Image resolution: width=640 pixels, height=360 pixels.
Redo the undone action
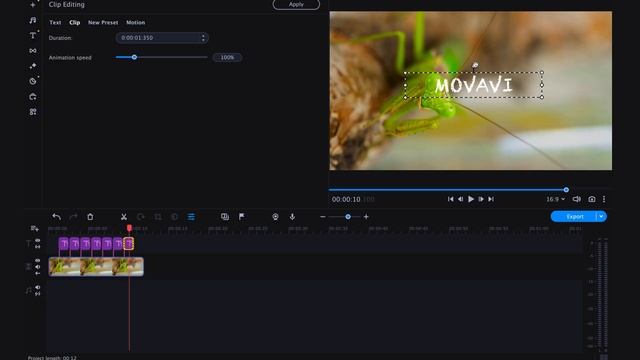click(73, 217)
